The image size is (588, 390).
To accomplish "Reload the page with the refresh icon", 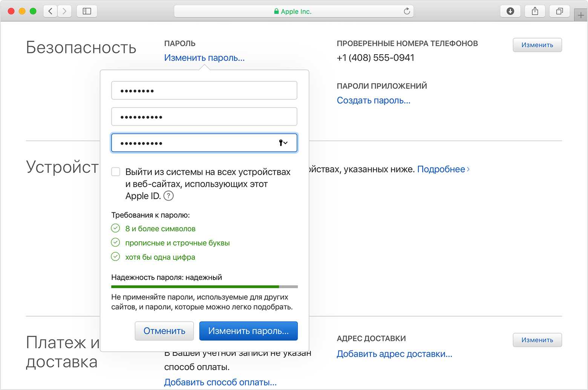I will click(x=407, y=11).
